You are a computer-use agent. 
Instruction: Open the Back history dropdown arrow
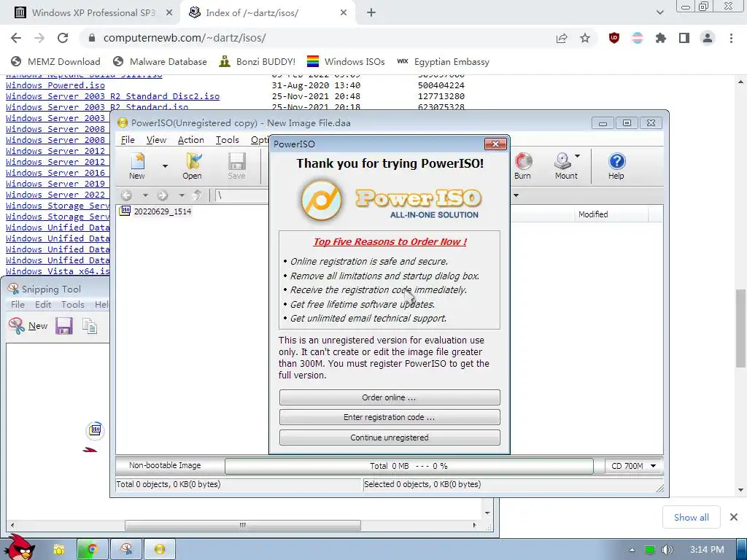pyautogui.click(x=145, y=195)
